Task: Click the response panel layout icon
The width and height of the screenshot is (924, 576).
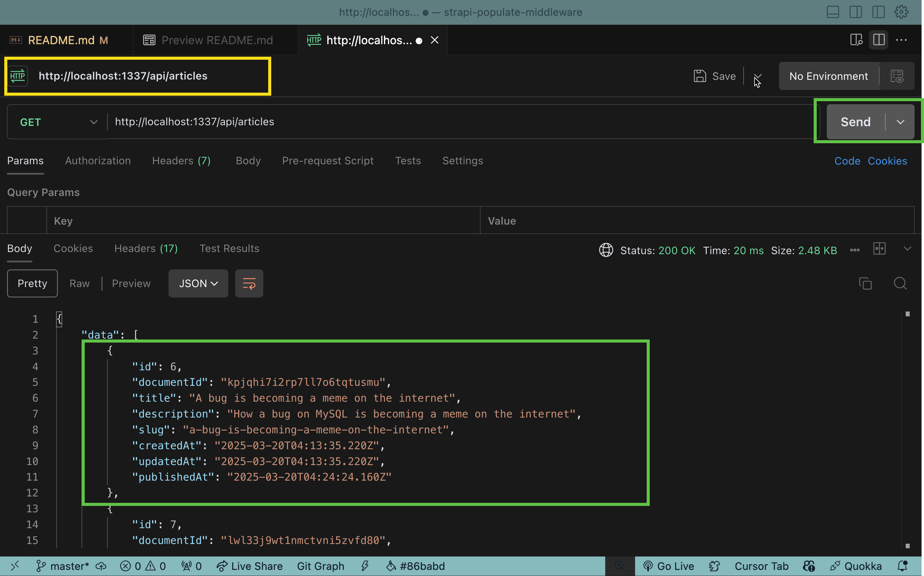Action: coord(880,249)
